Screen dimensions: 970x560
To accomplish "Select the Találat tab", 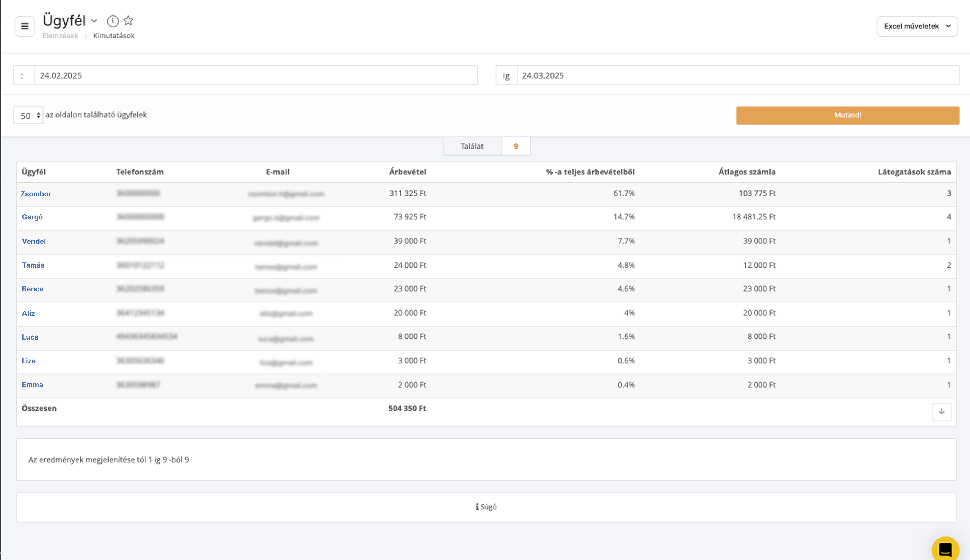I will 472,146.
